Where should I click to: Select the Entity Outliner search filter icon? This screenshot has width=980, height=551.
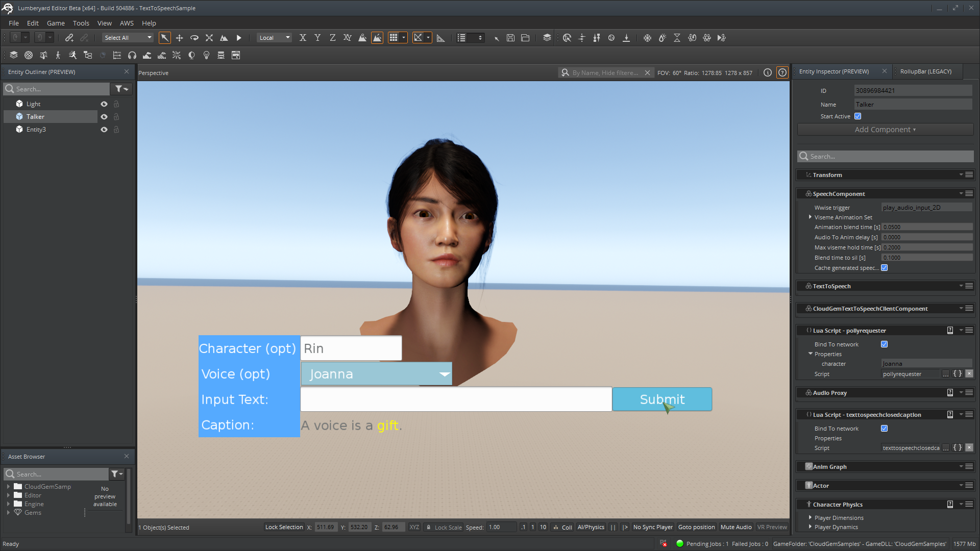pyautogui.click(x=120, y=88)
